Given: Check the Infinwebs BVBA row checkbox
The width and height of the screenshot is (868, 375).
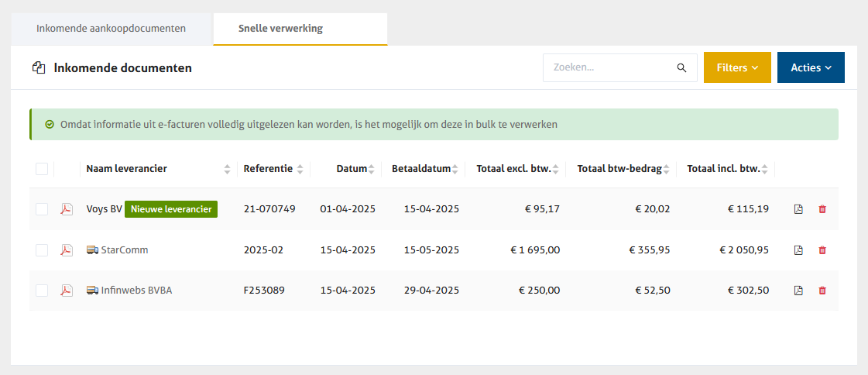Looking at the screenshot, I should (x=42, y=291).
